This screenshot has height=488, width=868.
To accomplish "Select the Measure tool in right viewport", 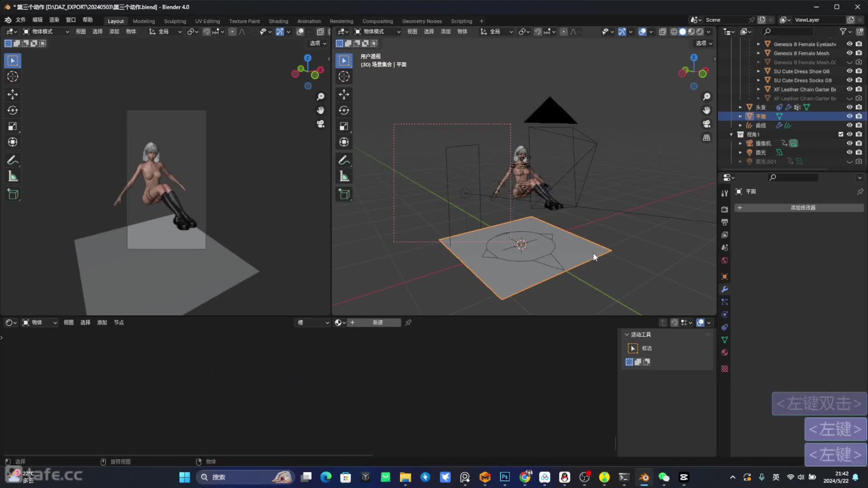I will pyautogui.click(x=344, y=176).
